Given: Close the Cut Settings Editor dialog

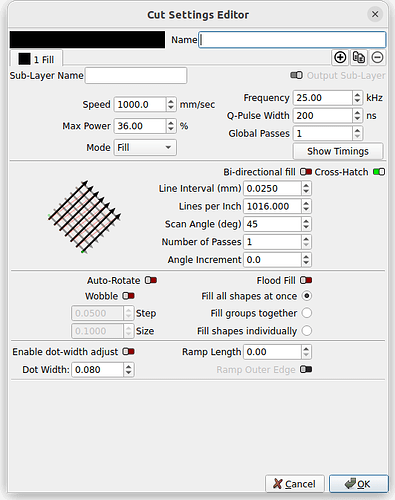Looking at the screenshot, I should coord(375,14).
